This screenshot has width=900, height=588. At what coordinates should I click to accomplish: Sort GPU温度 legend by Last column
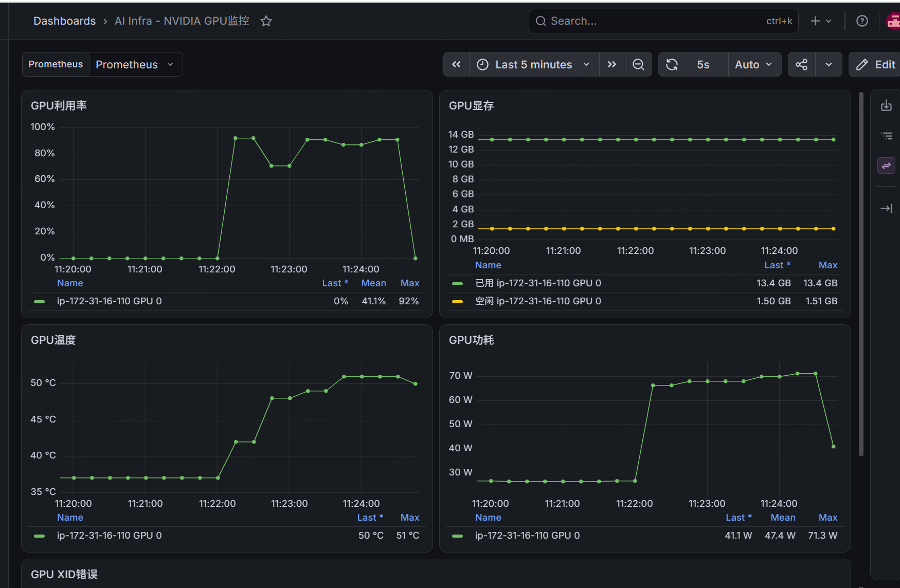pos(370,518)
